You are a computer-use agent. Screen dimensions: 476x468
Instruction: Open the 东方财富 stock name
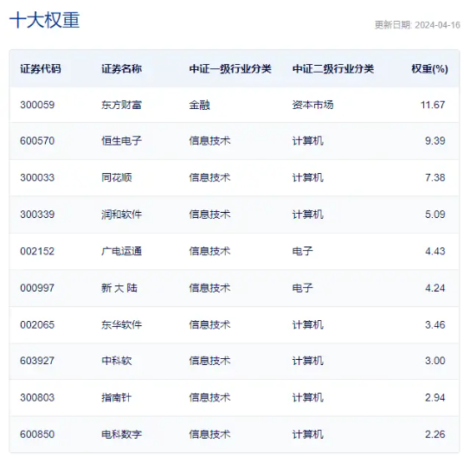click(x=121, y=105)
